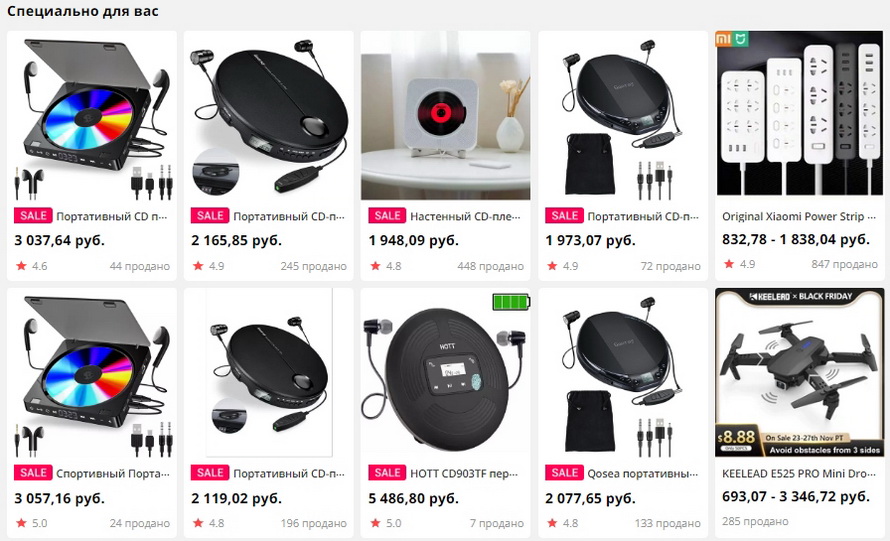Image resolution: width=890 pixels, height=541 pixels.
Task: Click the green battery icon on the HOTT player image
Action: tap(511, 301)
